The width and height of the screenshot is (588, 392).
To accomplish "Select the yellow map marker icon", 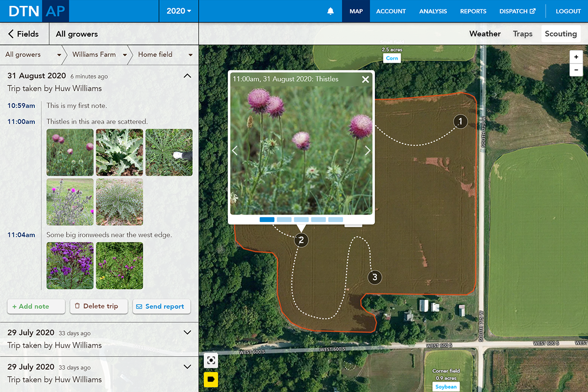I will click(211, 380).
